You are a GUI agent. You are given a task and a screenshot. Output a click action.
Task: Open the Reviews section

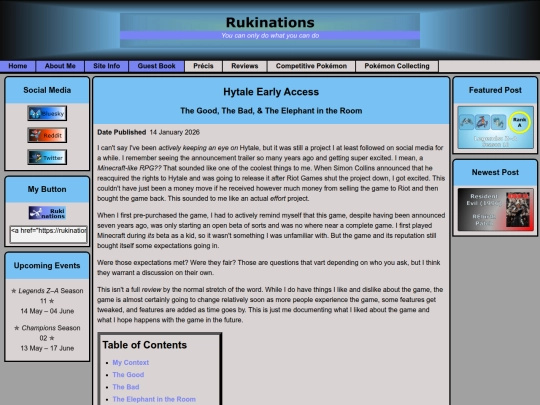245,66
